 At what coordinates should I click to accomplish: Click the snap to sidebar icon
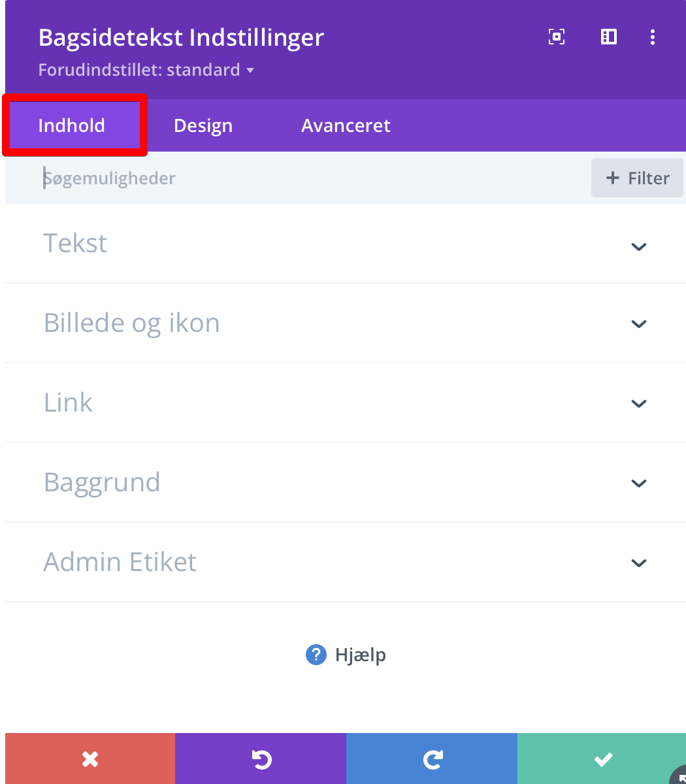pyautogui.click(x=608, y=37)
